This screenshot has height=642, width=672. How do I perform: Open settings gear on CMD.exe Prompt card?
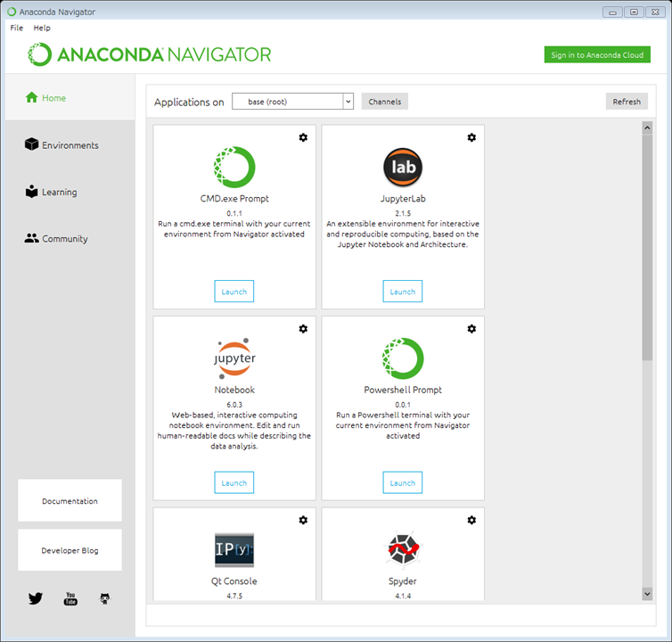(x=303, y=137)
